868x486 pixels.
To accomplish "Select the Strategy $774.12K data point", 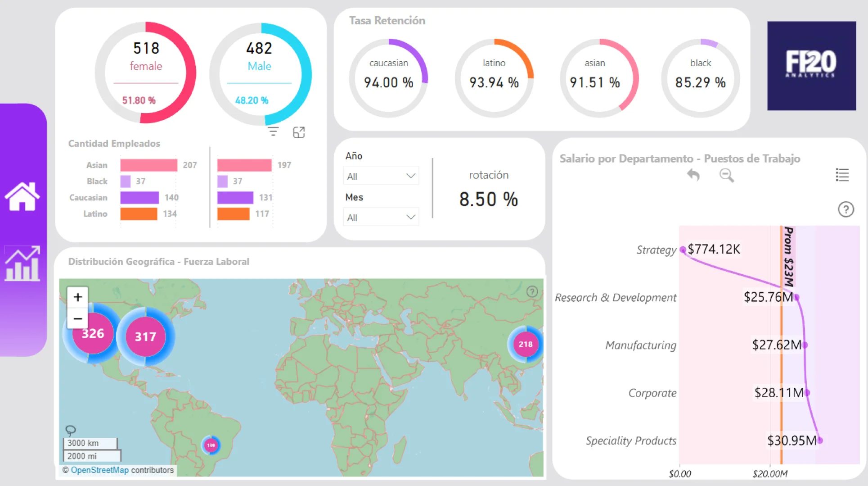I will (x=683, y=250).
